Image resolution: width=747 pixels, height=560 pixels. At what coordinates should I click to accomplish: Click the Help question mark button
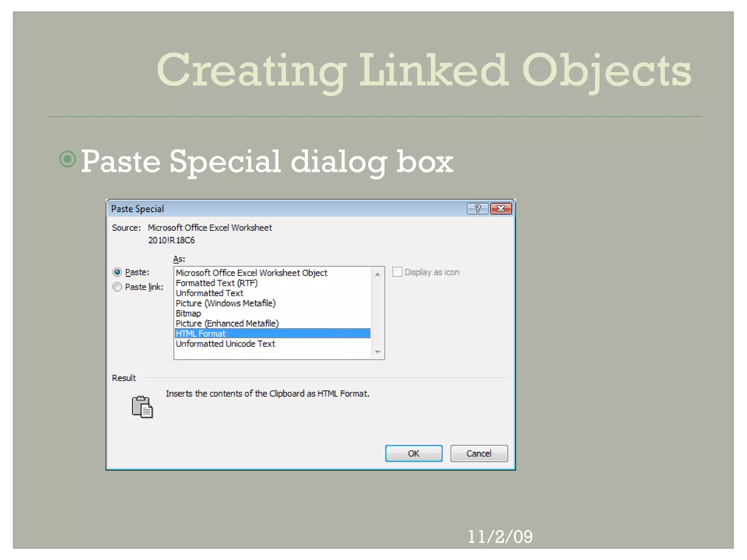tap(477, 209)
